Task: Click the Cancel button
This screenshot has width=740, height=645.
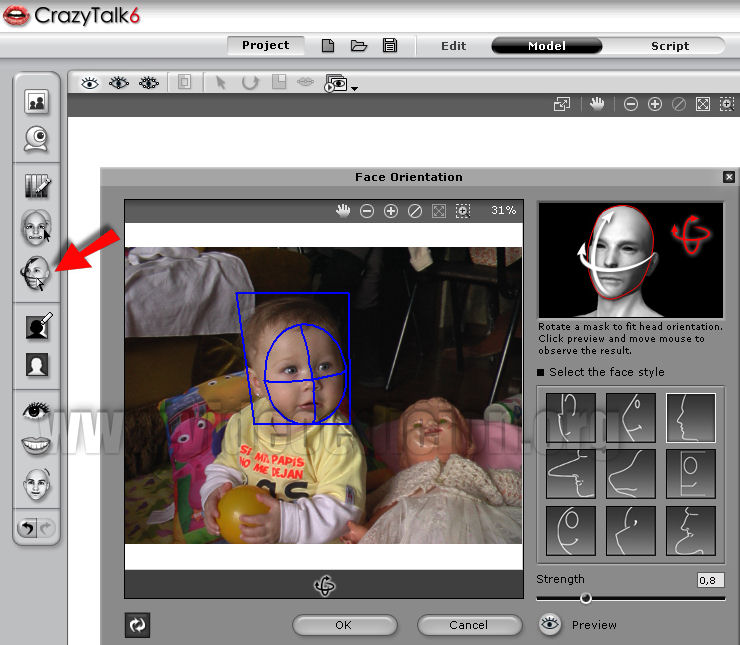Action: 468,625
